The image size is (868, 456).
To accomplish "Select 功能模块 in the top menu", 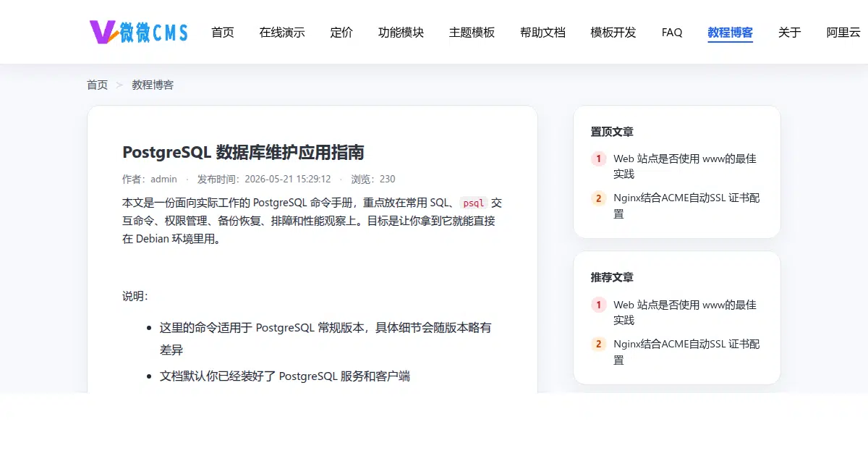I will coord(401,33).
